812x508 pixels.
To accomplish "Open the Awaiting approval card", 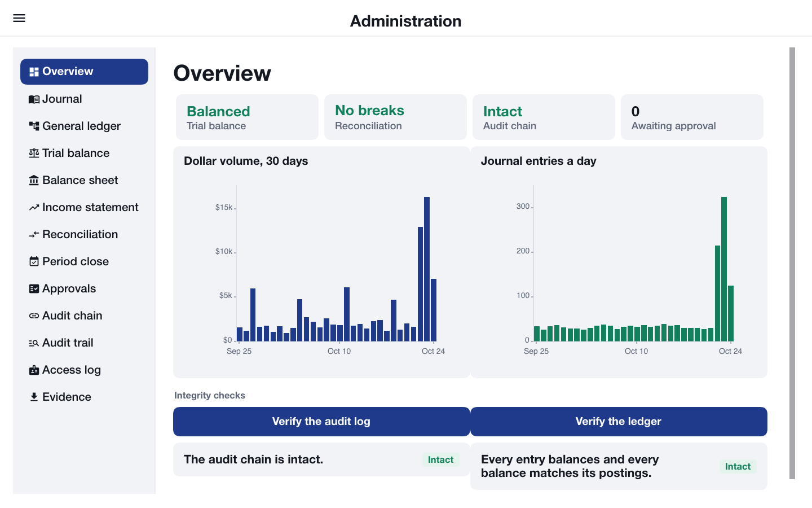I will click(x=692, y=117).
